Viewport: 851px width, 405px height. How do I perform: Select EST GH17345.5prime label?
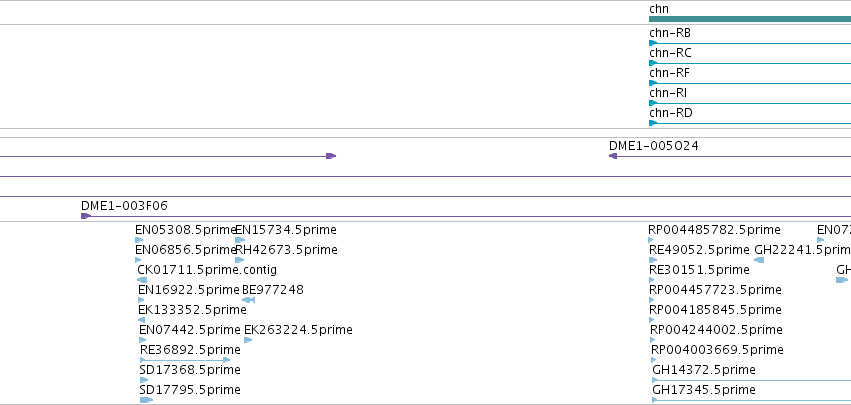coord(704,390)
